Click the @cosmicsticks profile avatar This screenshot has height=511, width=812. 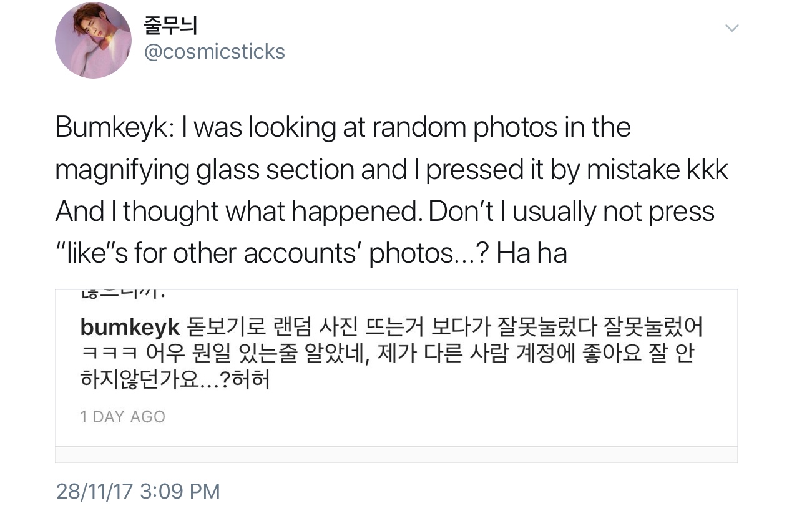click(93, 41)
